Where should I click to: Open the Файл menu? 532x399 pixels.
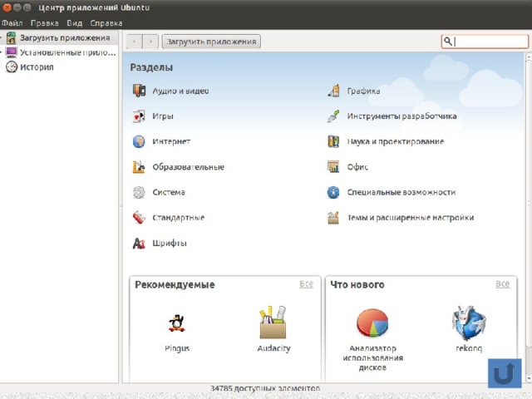pos(12,23)
